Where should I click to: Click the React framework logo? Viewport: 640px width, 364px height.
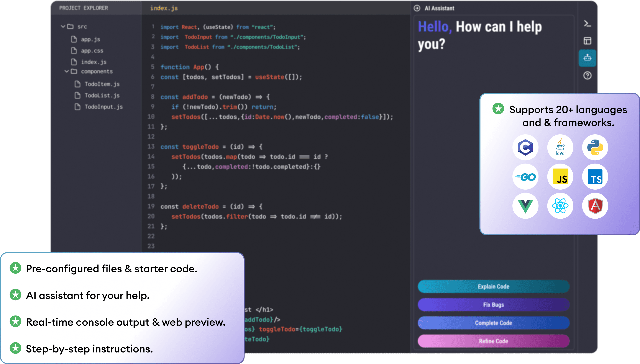(x=560, y=206)
